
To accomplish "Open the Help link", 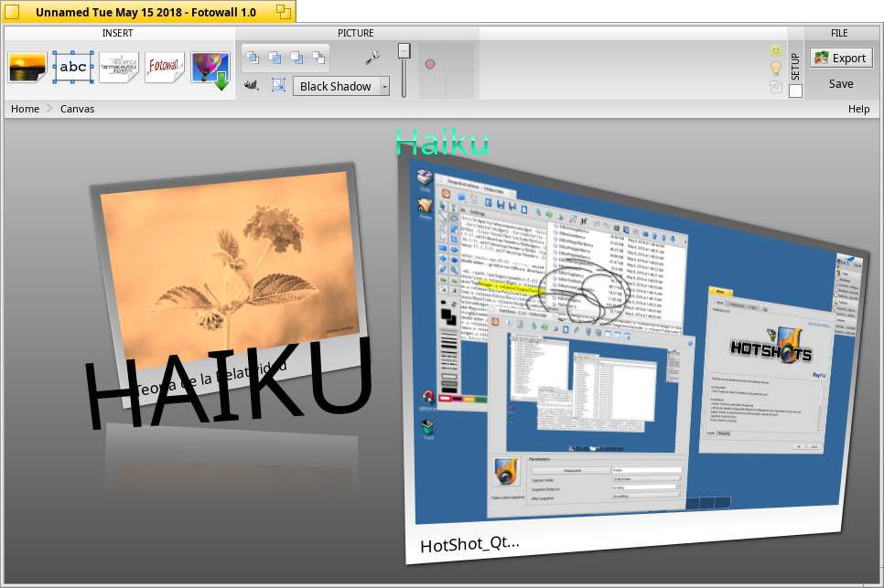I will pyautogui.click(x=858, y=109).
